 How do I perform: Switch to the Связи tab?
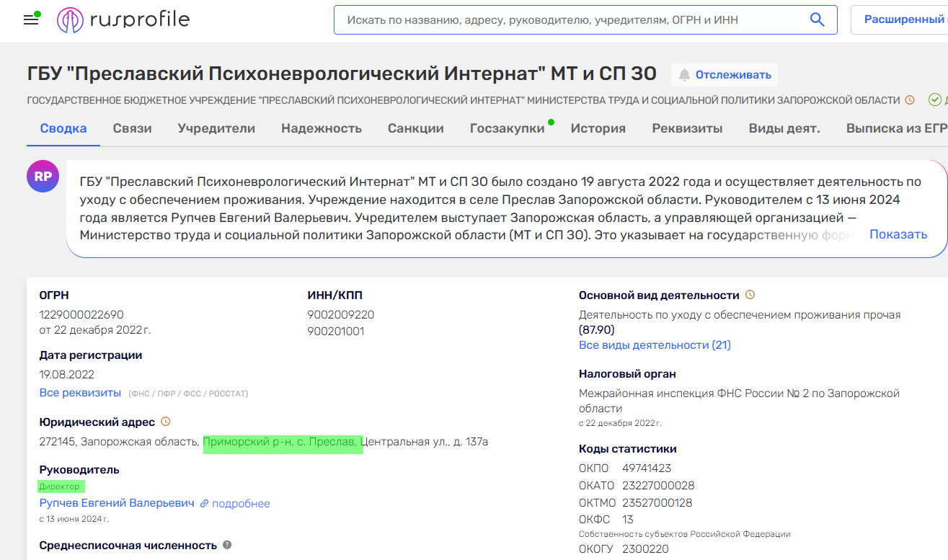[x=132, y=129]
